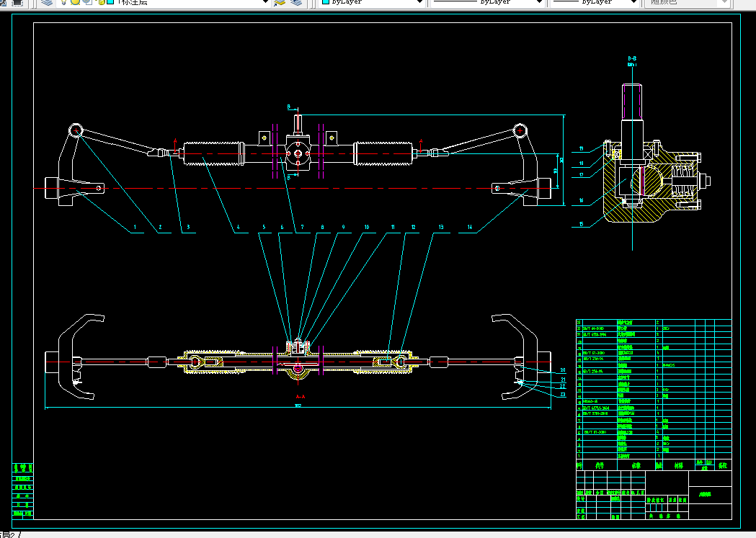Click the 备注 header in parts table
This screenshot has height=538, width=756.
pyautogui.click(x=723, y=466)
